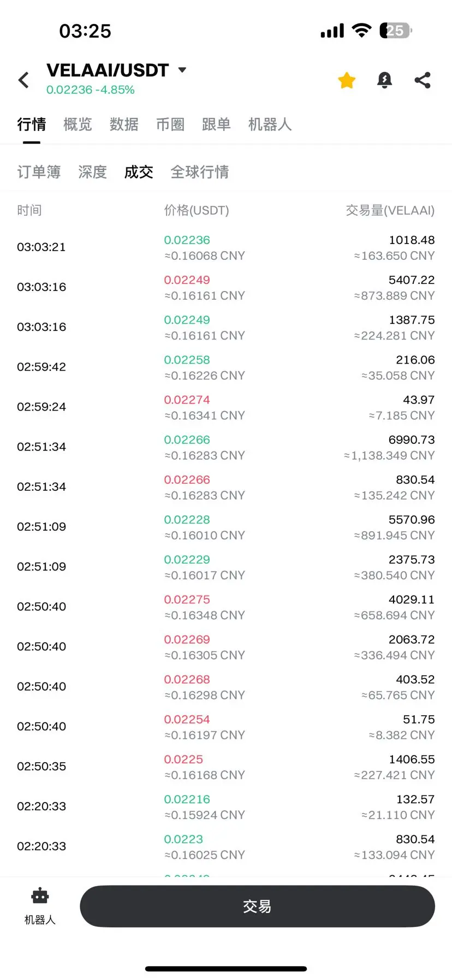Check the battery indicator in the status bar
This screenshot has height=980, width=452.
396,31
